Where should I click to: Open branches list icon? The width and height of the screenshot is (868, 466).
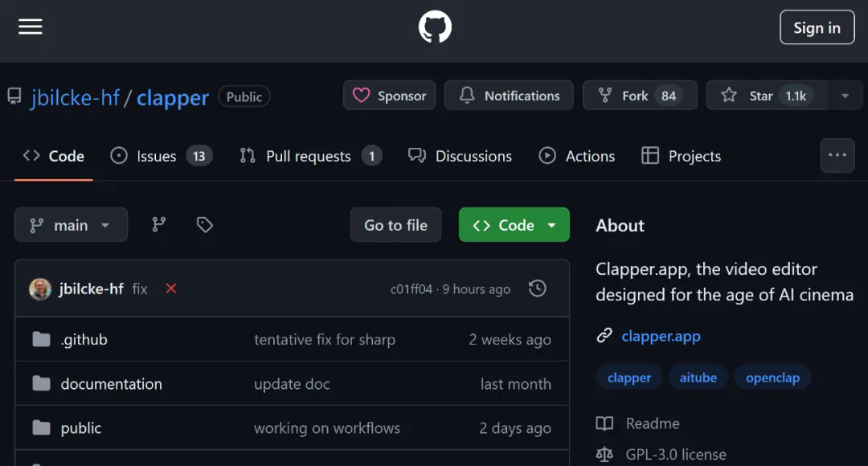159,225
